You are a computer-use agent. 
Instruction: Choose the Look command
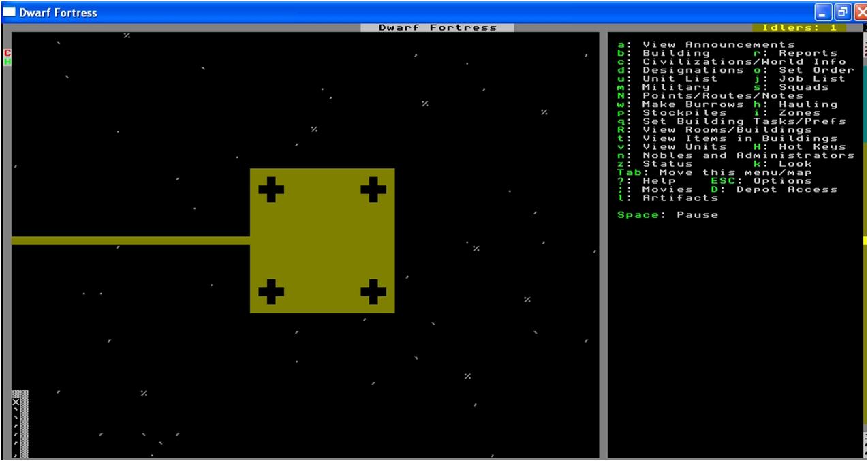click(782, 164)
